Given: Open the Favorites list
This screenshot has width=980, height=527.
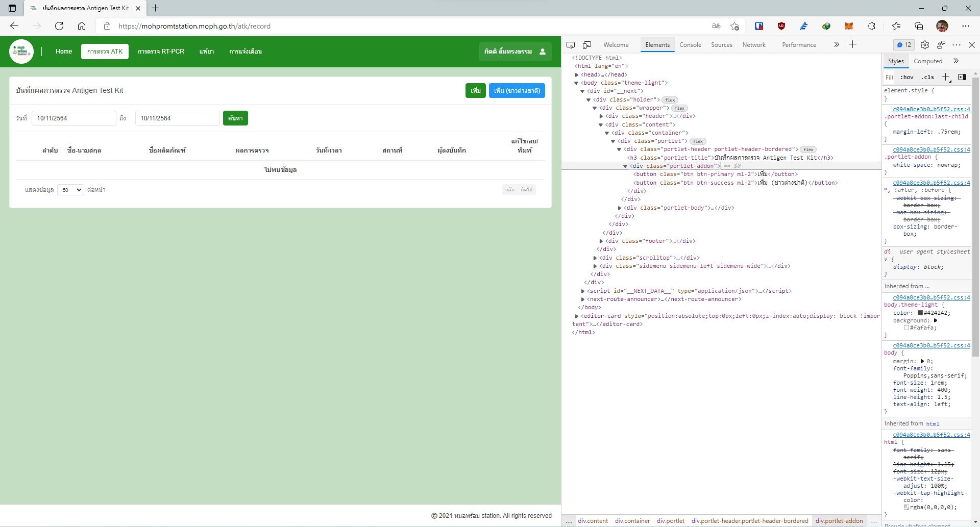Looking at the screenshot, I should (x=896, y=26).
